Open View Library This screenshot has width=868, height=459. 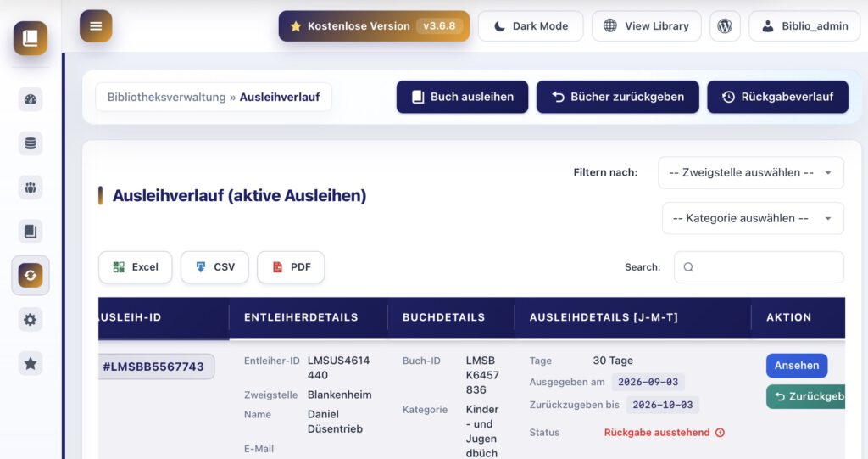[x=647, y=26]
